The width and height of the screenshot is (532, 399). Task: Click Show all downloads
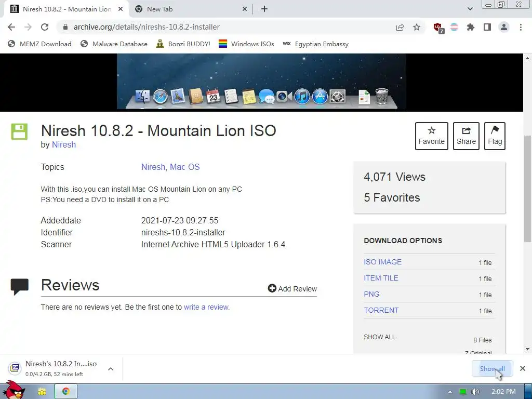point(492,368)
